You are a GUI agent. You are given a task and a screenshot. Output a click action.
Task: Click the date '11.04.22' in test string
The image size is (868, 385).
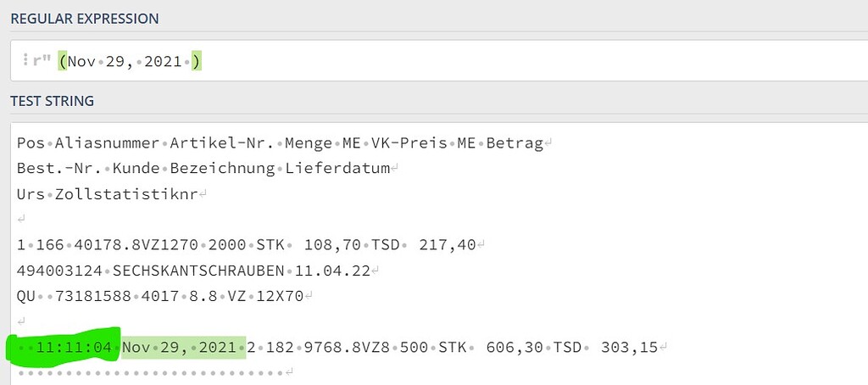click(332, 271)
